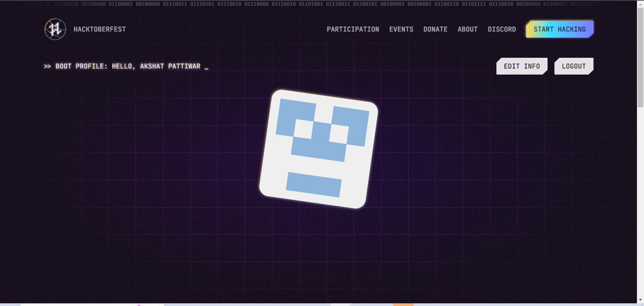This screenshot has height=306, width=644.
Task: Navigate to the DONATE page
Action: 435,29
